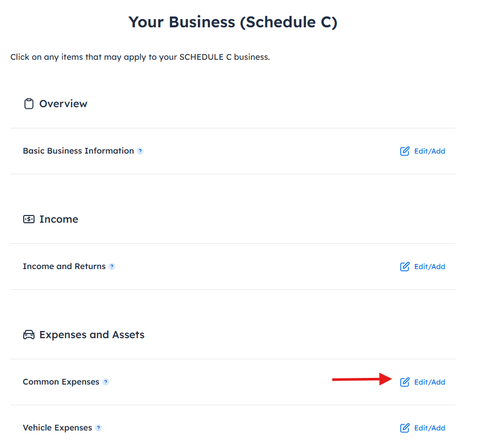Show help for Common Expenses
491x448 pixels.
point(106,382)
